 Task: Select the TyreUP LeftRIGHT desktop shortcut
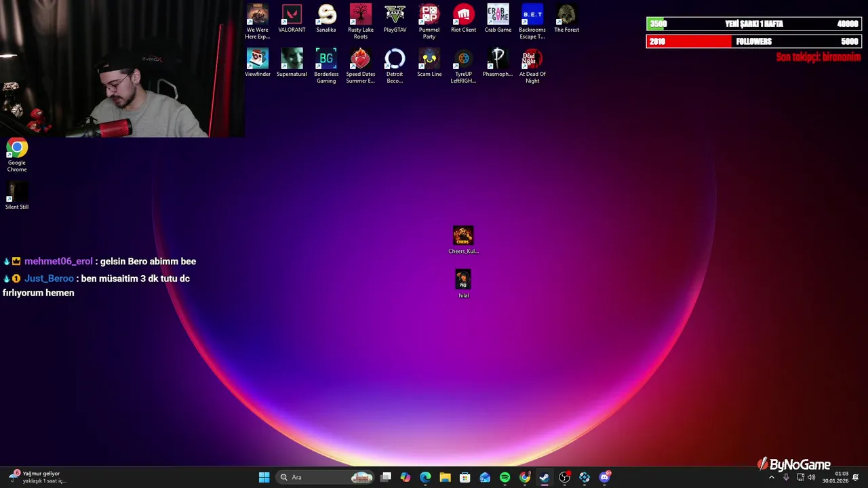pyautogui.click(x=464, y=66)
